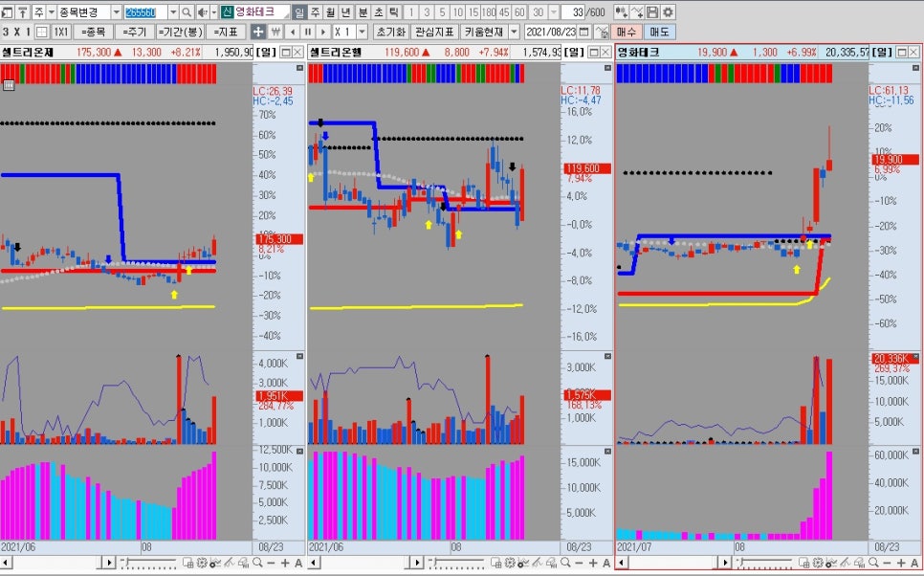Click the candle count field showing 33

(573, 11)
